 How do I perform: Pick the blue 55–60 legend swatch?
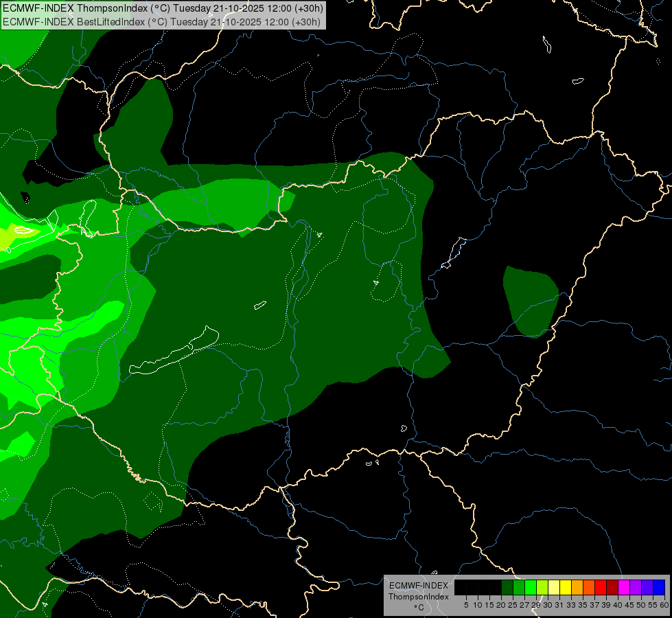coord(659,587)
